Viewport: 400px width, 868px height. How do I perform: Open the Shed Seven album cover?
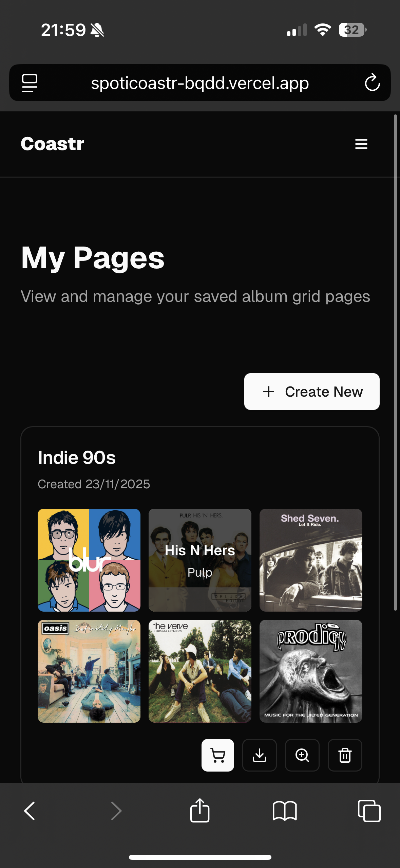(311, 560)
